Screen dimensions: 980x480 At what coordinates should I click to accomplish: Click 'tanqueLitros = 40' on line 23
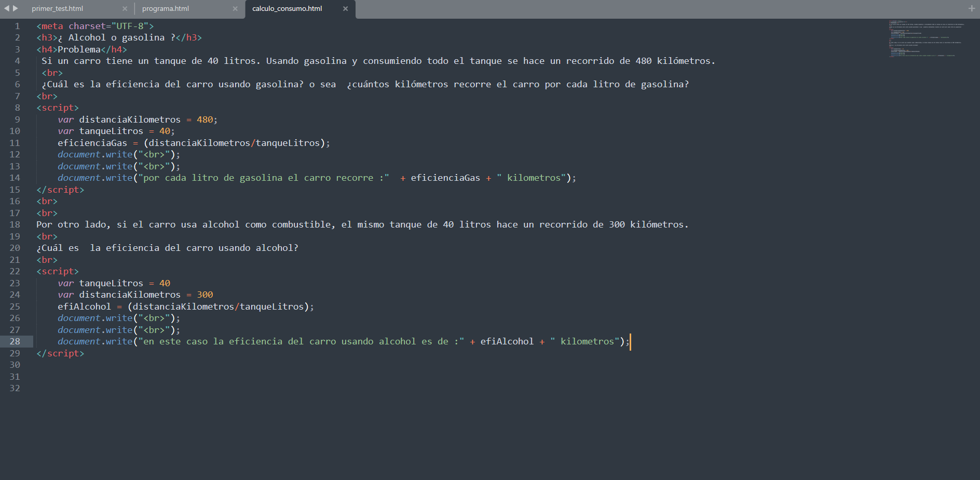click(125, 283)
